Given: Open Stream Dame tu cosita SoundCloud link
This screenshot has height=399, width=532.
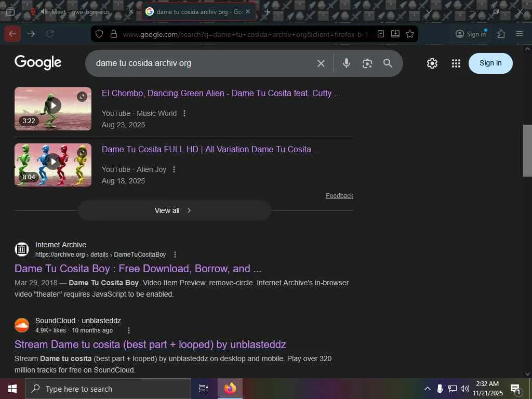Looking at the screenshot, I should pyautogui.click(x=150, y=345).
